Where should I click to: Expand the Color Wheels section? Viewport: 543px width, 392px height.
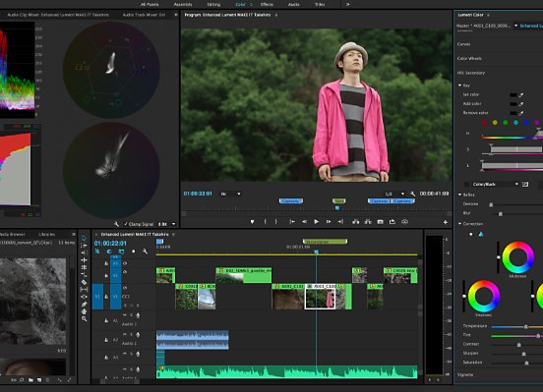469,59
